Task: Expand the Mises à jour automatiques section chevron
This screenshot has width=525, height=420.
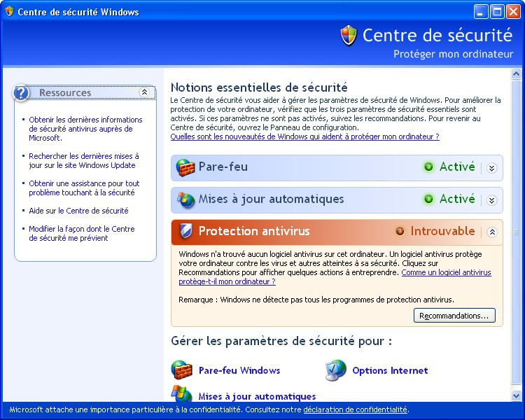Action: [x=491, y=200]
